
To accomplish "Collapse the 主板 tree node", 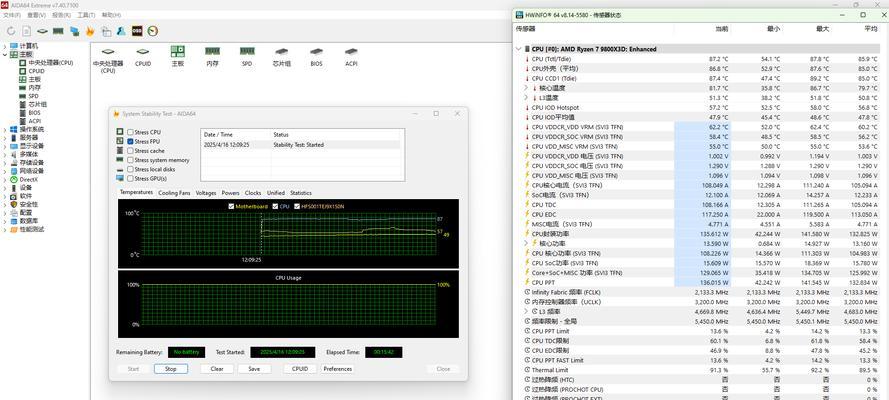I will 5,54.
